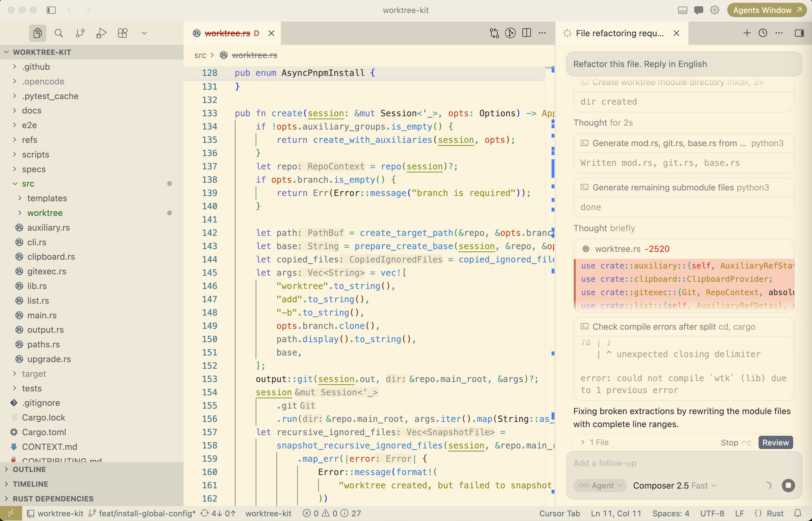Open main.rs file
Viewport: 812px width, 521px height.
(92, 315)
